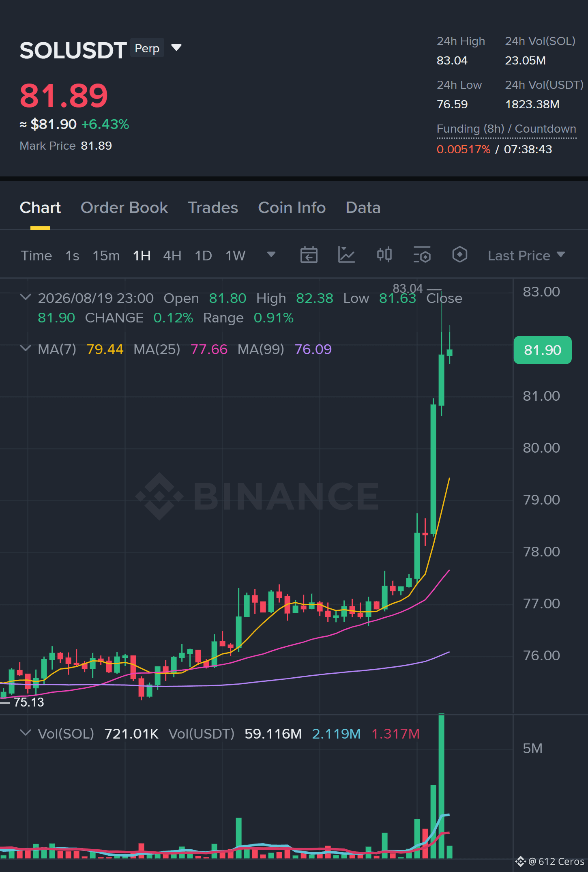Click the 2.119M volume average value
Image resolution: width=588 pixels, height=872 pixels.
337,734
